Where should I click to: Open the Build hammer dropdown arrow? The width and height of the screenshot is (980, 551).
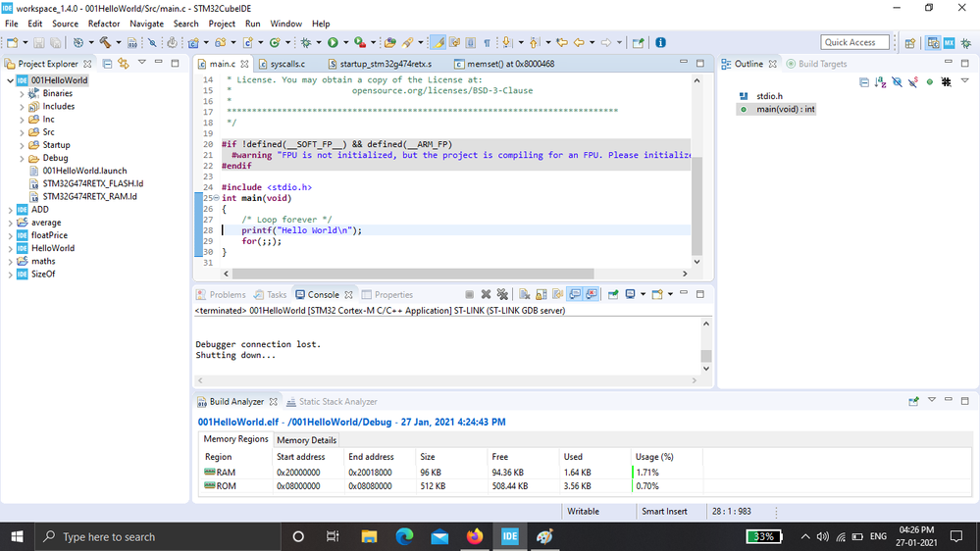point(118,42)
